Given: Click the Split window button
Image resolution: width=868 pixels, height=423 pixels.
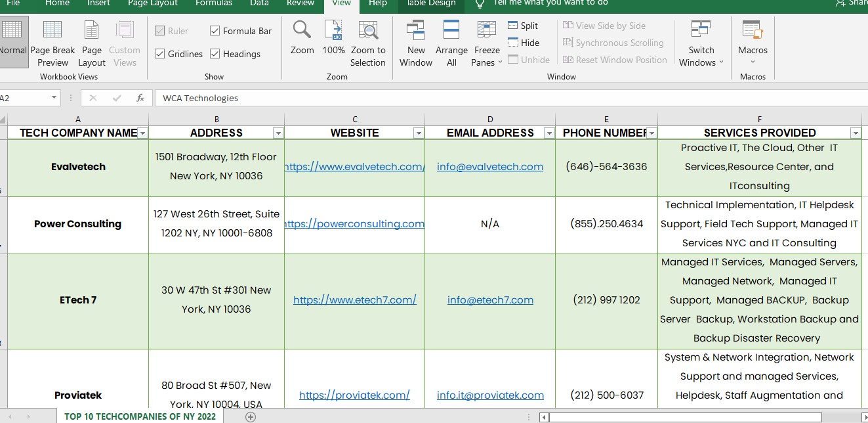Looking at the screenshot, I should 523,26.
